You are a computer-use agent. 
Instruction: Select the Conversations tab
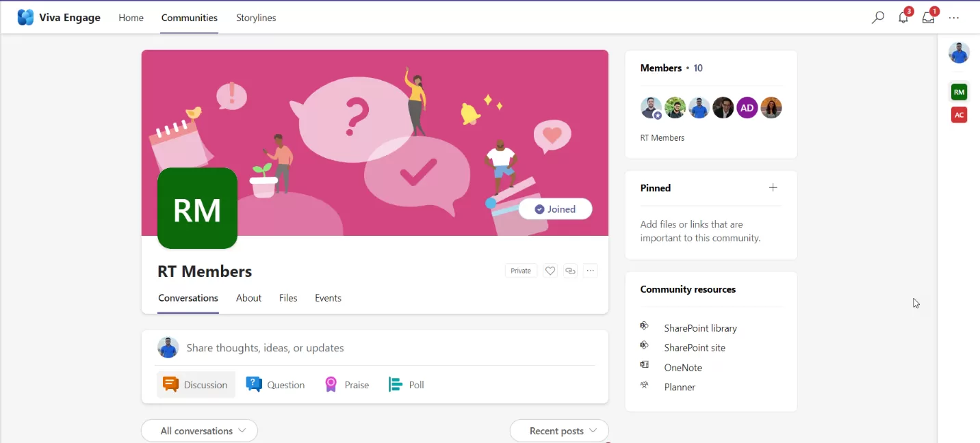coord(188,298)
